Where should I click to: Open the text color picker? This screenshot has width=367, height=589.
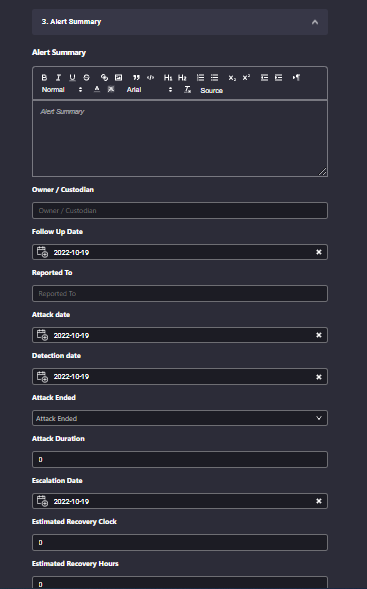click(x=97, y=89)
